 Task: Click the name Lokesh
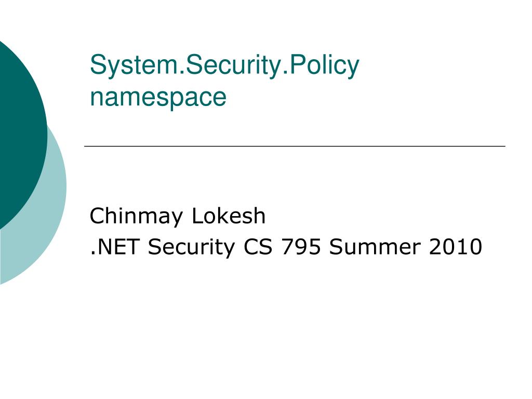click(229, 216)
